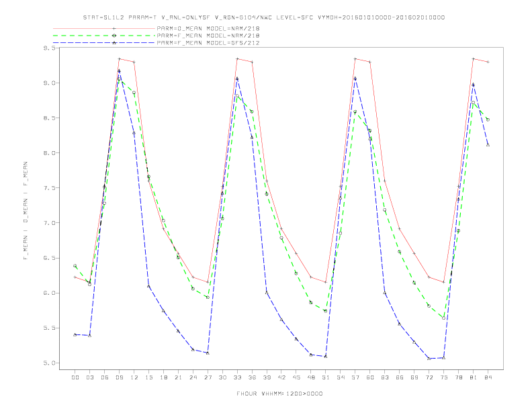Click x-axis forecast hour label 81
Screen dimensions: 532x411
[x=474, y=377]
